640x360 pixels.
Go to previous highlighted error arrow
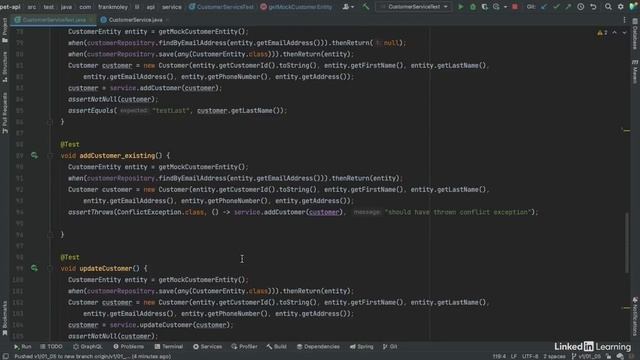click(x=614, y=33)
